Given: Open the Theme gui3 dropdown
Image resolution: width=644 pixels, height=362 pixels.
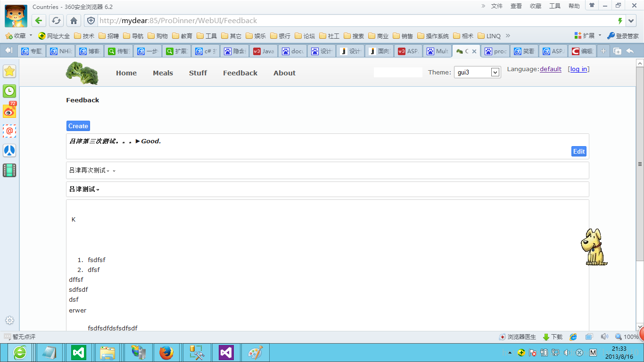Looking at the screenshot, I should [477, 73].
